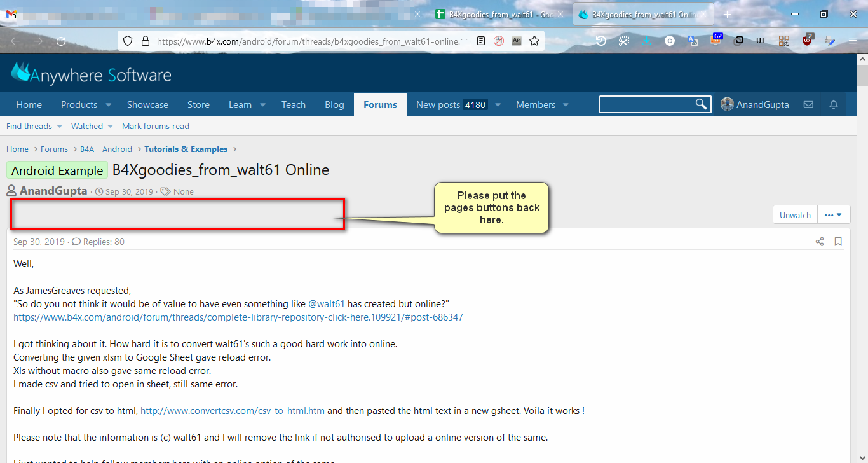Image resolution: width=868 pixels, height=463 pixels.
Task: Open the thread more options menu
Action: [834, 215]
